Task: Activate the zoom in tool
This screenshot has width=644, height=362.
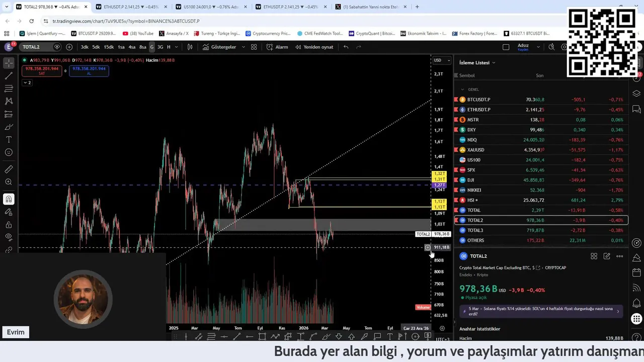Action: pos(9,182)
